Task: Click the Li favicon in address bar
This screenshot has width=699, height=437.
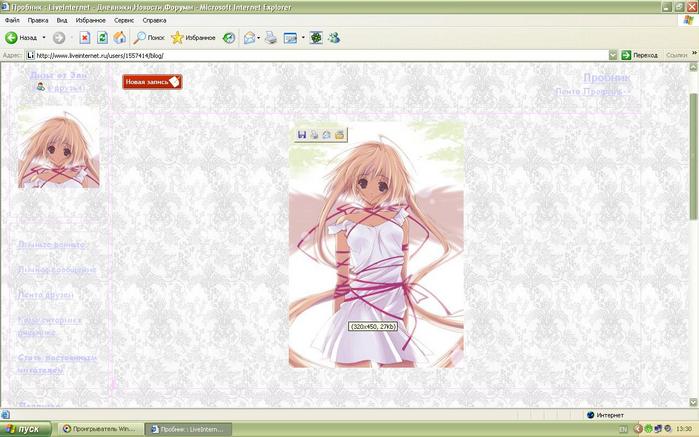Action: (30, 55)
